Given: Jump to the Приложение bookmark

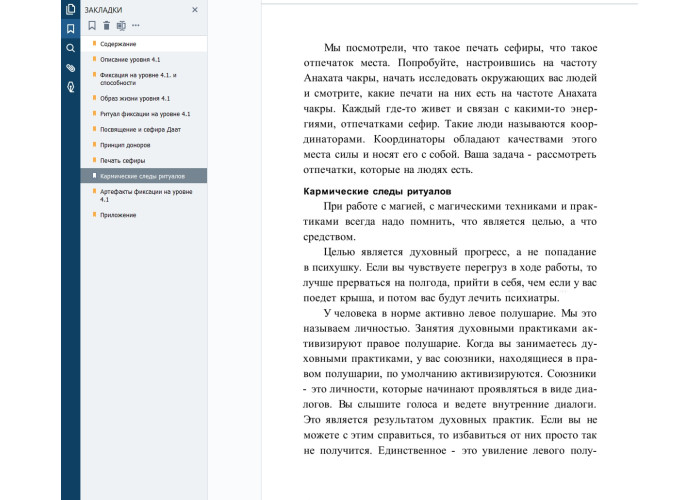Looking at the screenshot, I should click(x=117, y=214).
